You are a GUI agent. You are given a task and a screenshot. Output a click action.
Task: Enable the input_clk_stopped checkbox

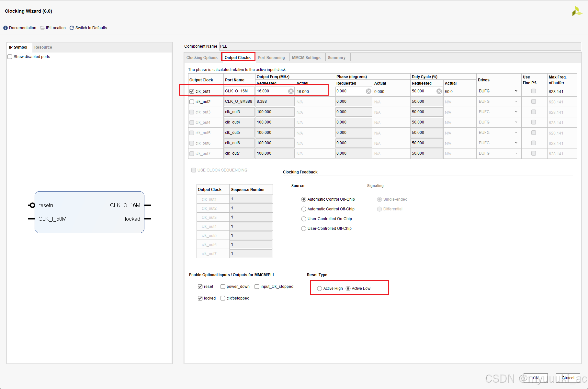point(257,287)
